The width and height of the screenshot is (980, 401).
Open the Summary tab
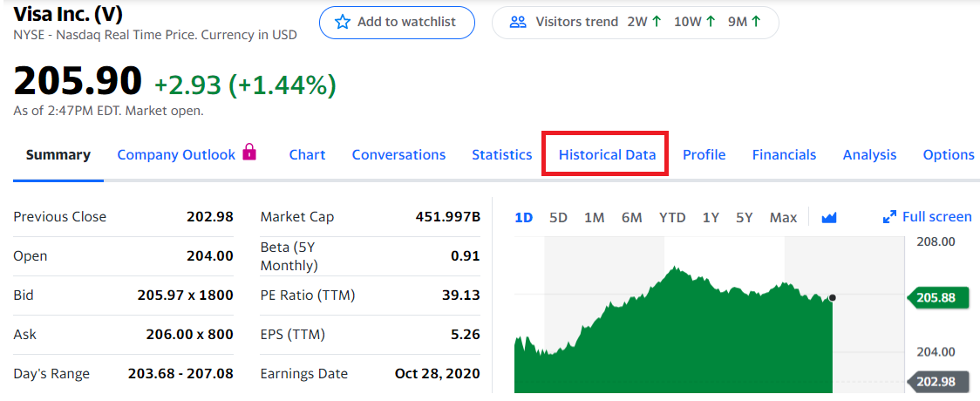point(58,155)
